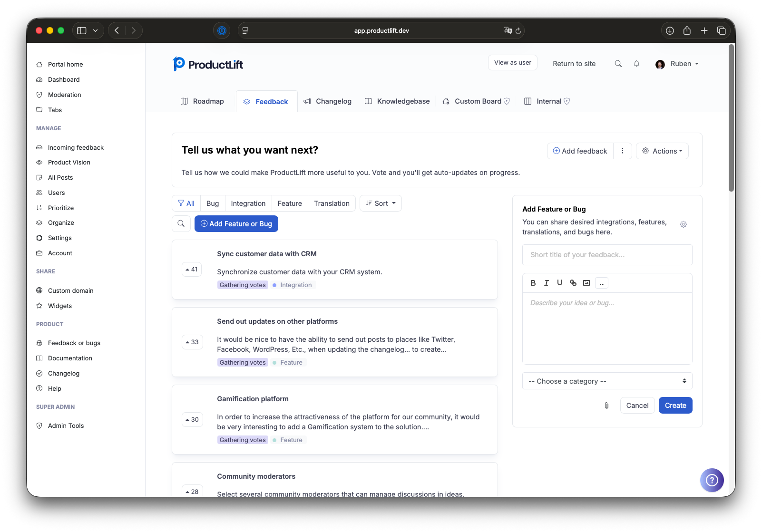Go back with Safari's back arrow
Viewport: 762px width, 532px height.
[117, 30]
